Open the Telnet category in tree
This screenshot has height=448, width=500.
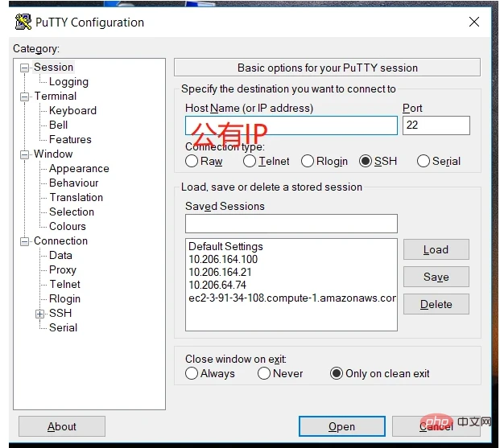[x=64, y=284]
